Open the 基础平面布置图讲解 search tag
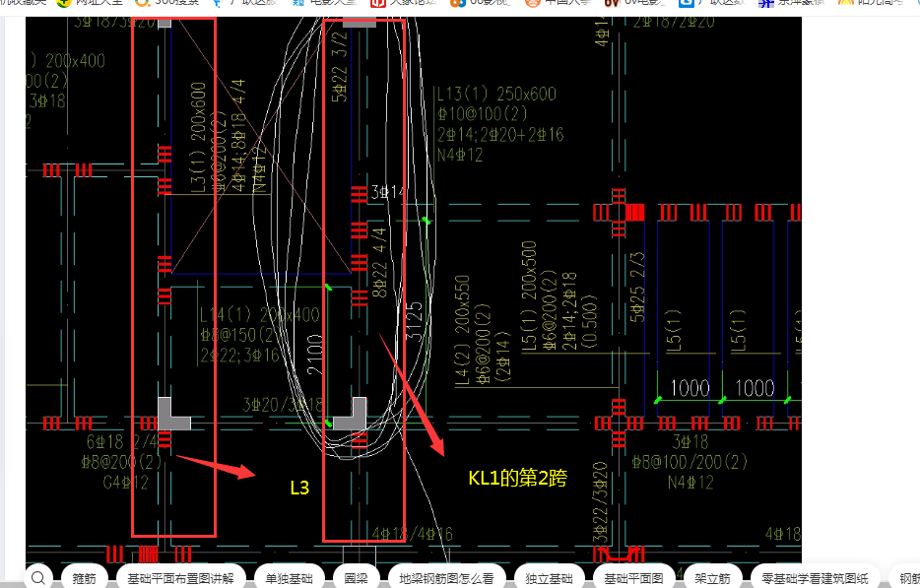Image resolution: width=920 pixels, height=588 pixels. click(180, 578)
